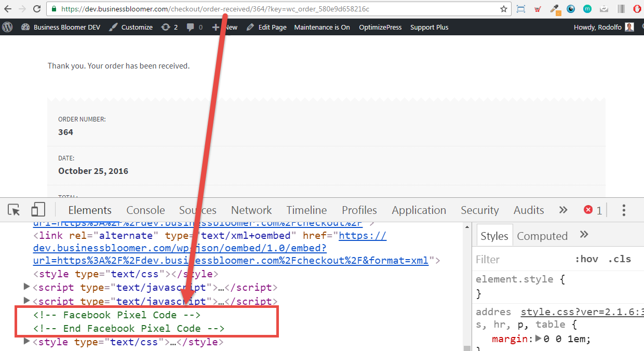Bookmark this page with the star
This screenshot has width=644, height=351.
pyautogui.click(x=503, y=9)
